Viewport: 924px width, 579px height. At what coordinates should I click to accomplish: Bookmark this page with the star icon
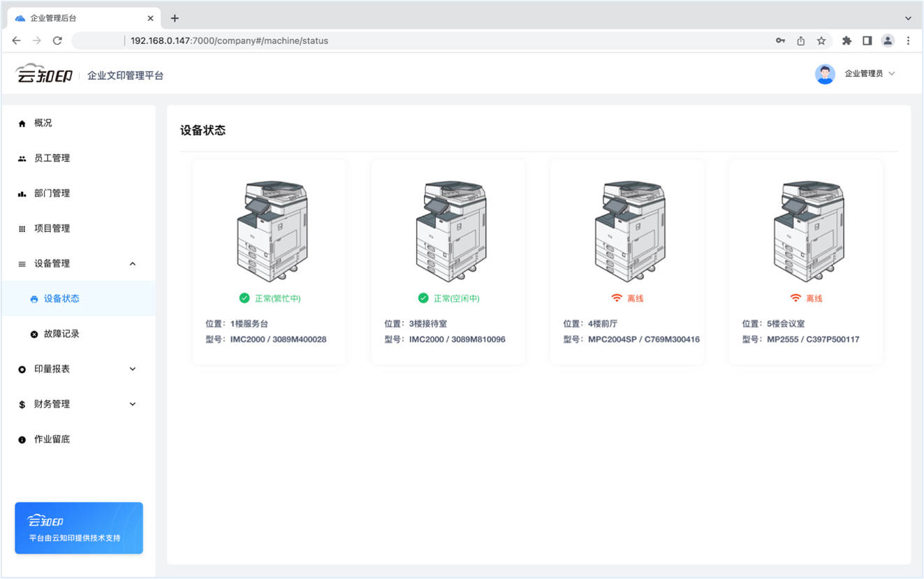[x=821, y=41]
